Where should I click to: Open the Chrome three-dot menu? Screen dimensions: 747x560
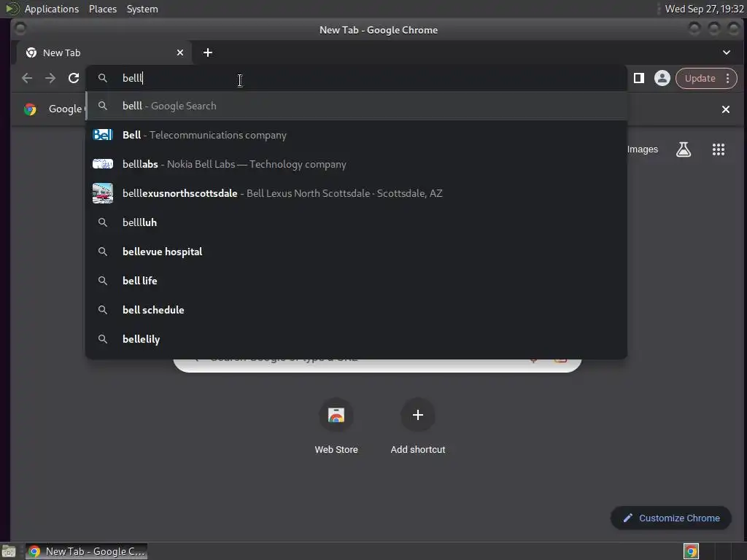[727, 78]
